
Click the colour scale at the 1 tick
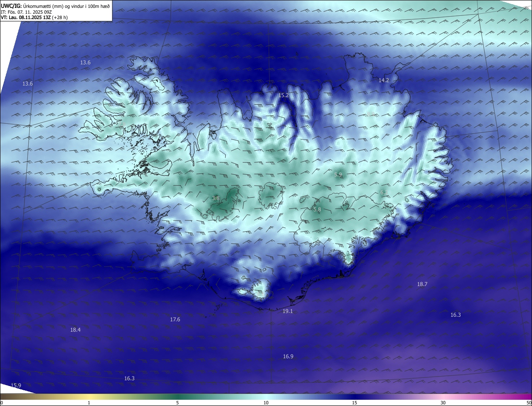click(89, 403)
